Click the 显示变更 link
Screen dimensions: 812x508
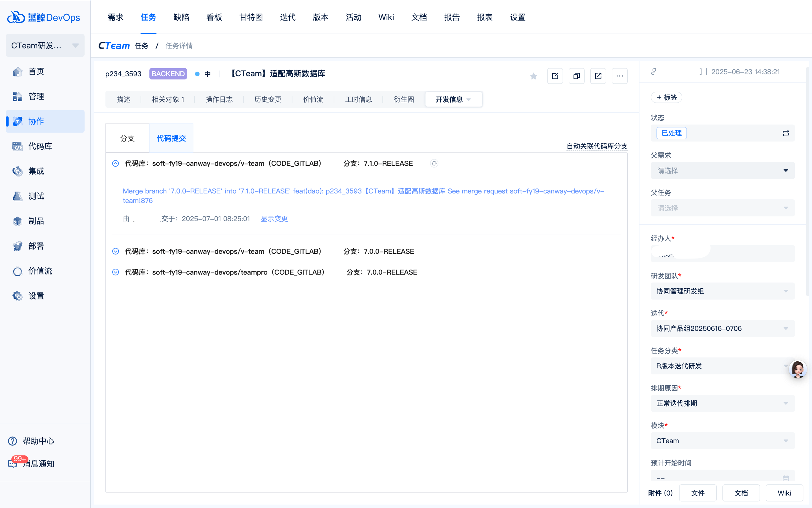(x=274, y=219)
